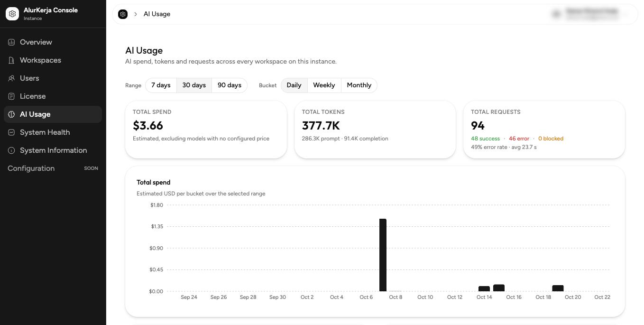The width and height of the screenshot is (644, 325).
Task: Click the SOON badge beside Configuration
Action: 91,168
